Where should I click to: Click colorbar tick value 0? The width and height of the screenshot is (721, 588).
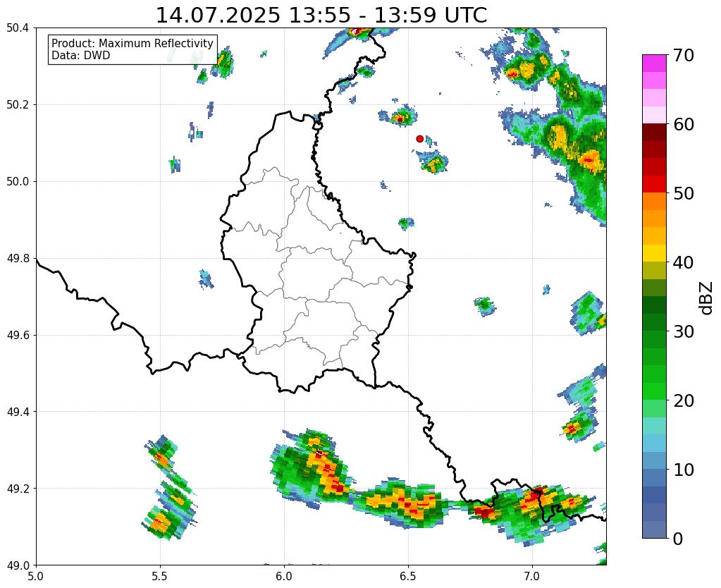[x=678, y=539]
